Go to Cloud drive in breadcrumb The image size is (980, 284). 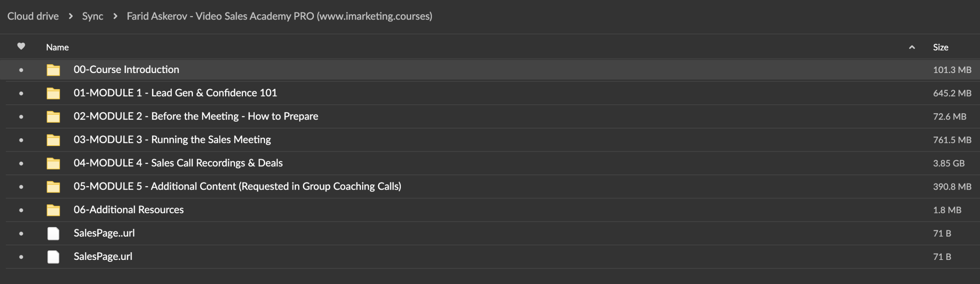pos(33,16)
